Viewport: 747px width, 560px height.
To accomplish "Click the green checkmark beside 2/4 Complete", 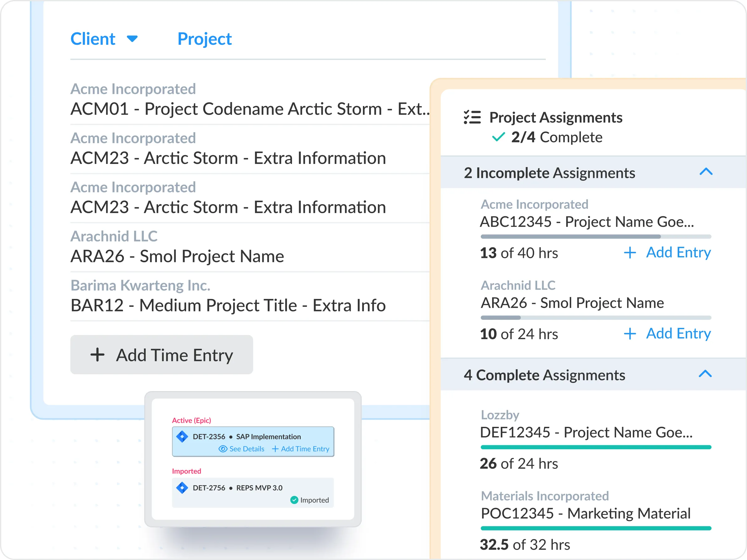I will [498, 137].
